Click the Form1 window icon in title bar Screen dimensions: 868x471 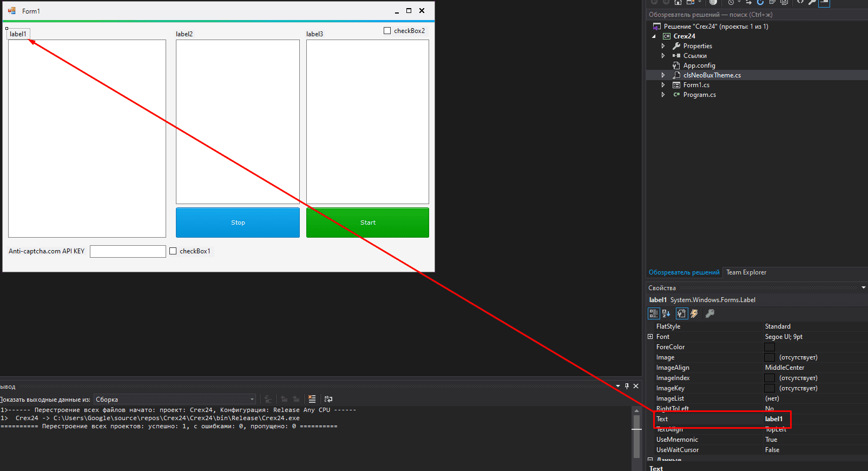coord(12,11)
